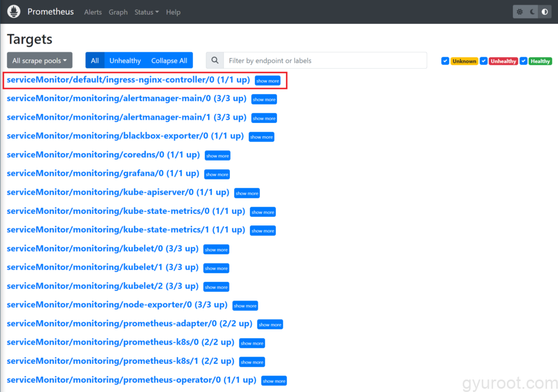The width and height of the screenshot is (558, 392).
Task: Open node-exporter/0 target link
Action: 117,304
